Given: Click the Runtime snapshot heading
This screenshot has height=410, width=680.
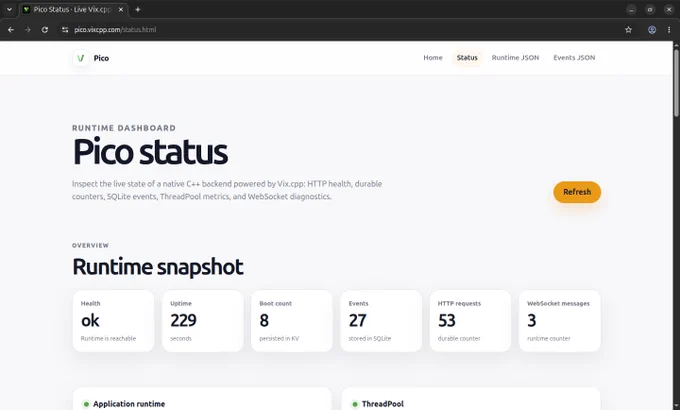Looking at the screenshot, I should pos(158,267).
